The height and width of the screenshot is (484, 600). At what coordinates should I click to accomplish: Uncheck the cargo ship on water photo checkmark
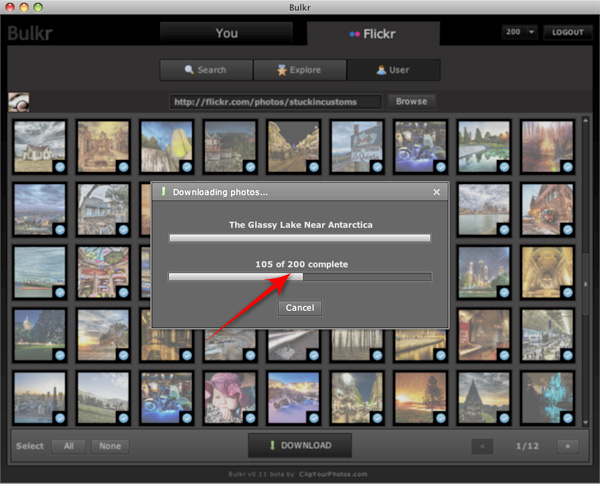pos(60,293)
